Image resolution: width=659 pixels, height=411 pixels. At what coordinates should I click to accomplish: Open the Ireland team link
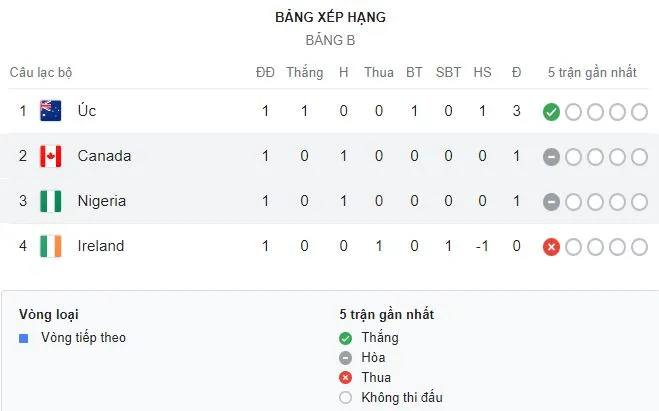pyautogui.click(x=101, y=246)
